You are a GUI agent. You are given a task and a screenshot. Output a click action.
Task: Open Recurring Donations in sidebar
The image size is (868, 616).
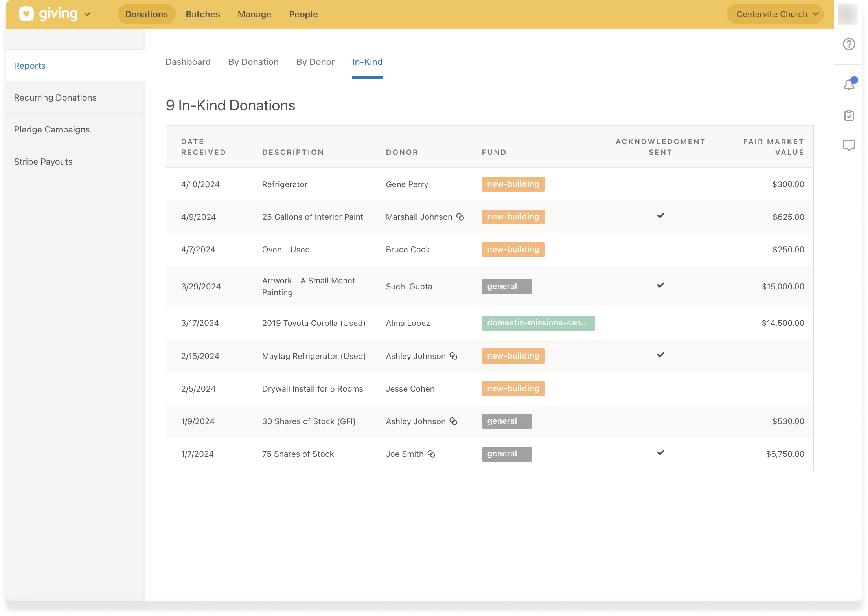pyautogui.click(x=55, y=97)
